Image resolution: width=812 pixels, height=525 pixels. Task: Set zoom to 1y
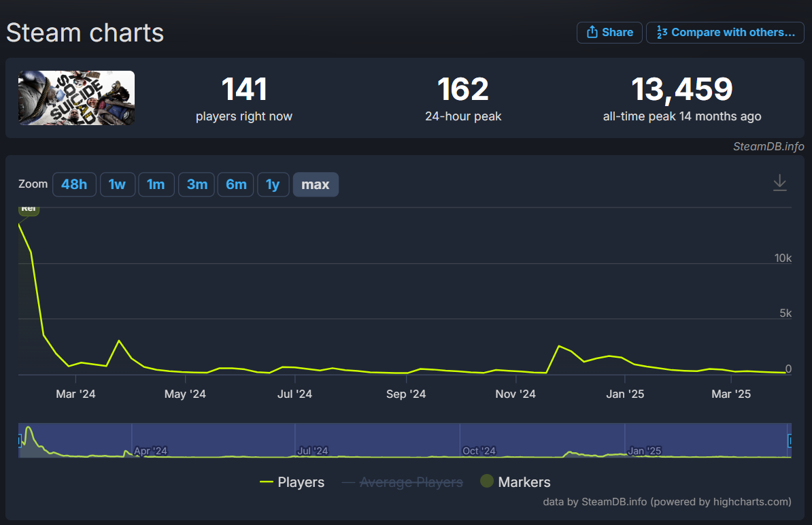pyautogui.click(x=273, y=184)
